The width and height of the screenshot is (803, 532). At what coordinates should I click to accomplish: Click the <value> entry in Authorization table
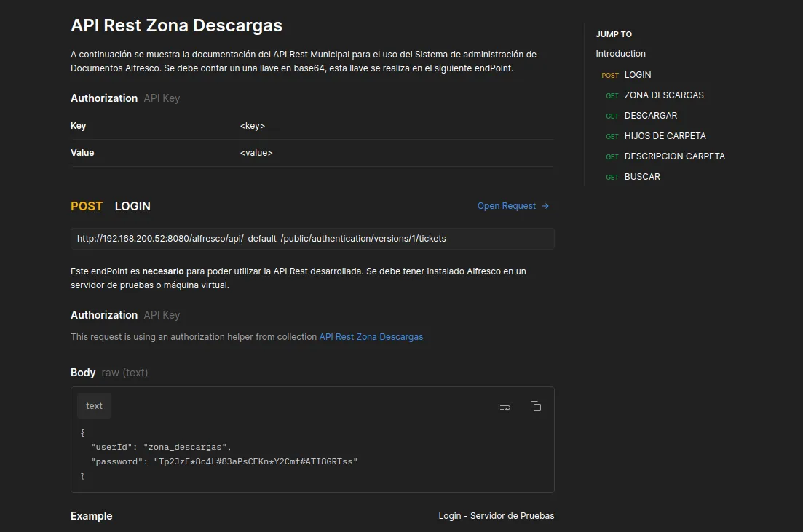[x=256, y=153]
